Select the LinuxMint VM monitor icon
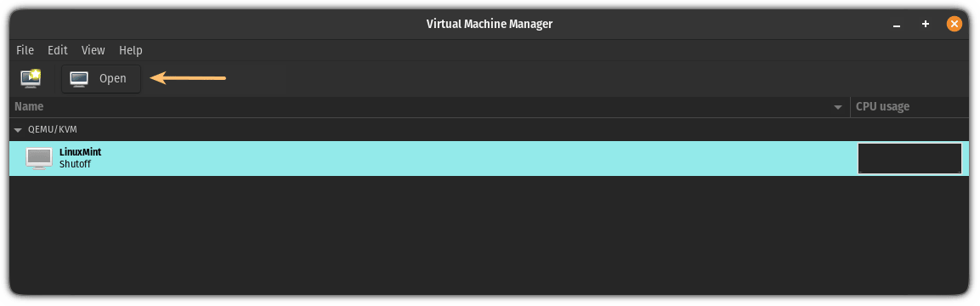Image resolution: width=980 pixels, height=306 pixels. click(39, 159)
